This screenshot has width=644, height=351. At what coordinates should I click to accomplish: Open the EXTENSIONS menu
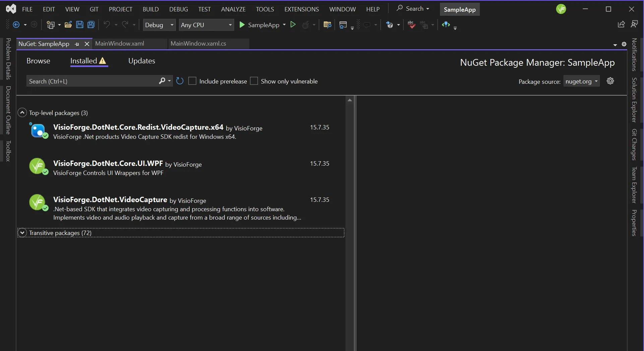[x=301, y=9]
